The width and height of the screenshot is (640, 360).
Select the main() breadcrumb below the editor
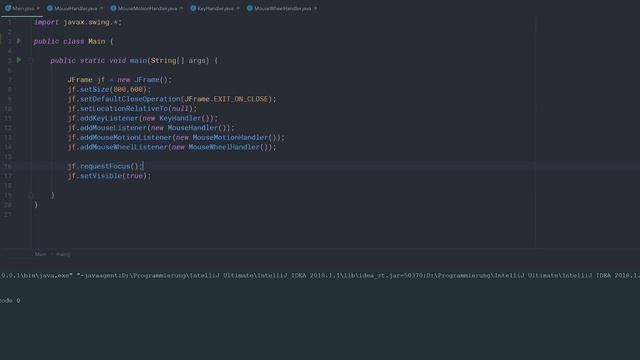coord(63,254)
